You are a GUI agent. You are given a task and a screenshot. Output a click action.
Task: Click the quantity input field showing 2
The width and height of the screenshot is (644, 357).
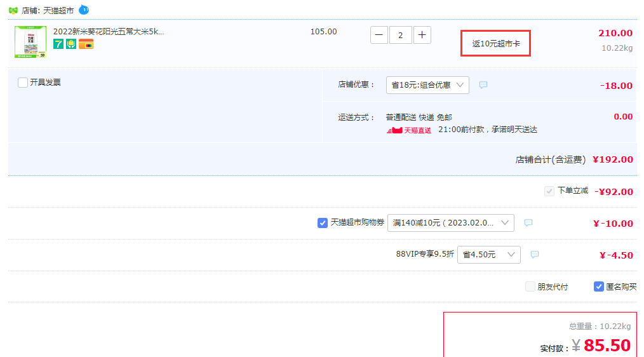coord(401,35)
